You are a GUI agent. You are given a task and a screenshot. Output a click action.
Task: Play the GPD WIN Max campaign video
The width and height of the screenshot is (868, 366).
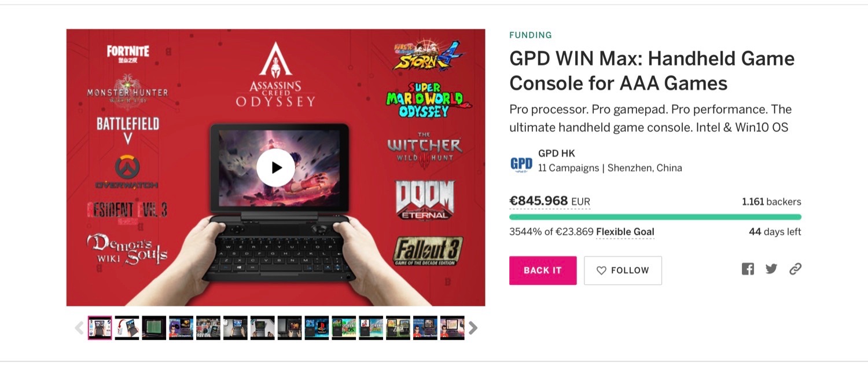(x=275, y=168)
